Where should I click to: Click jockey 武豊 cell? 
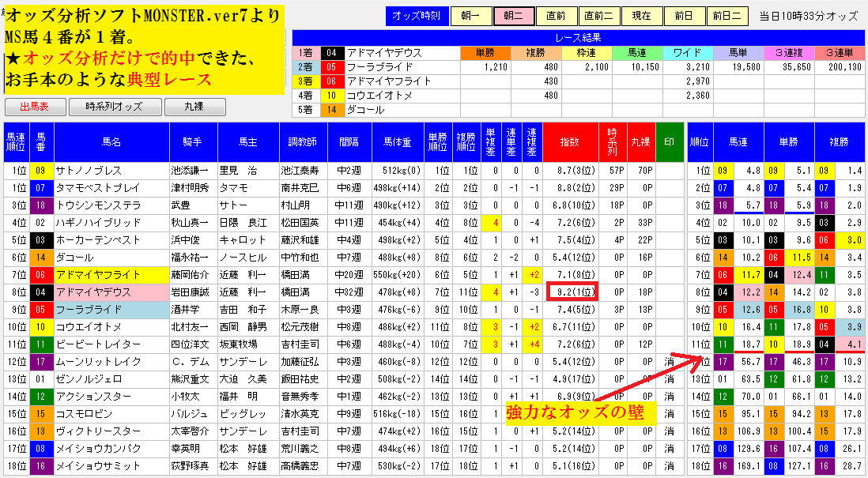[193, 205]
